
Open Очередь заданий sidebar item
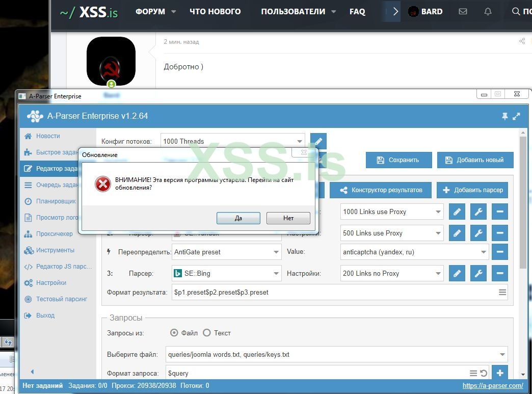[51, 185]
